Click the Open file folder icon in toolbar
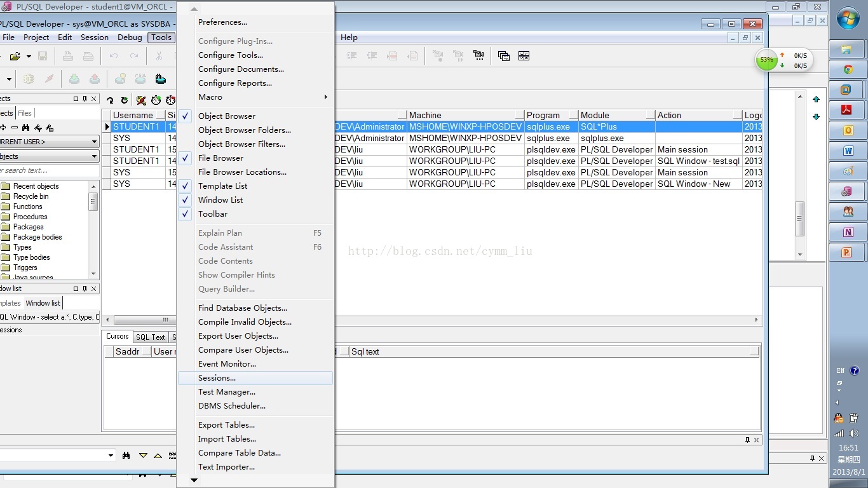Viewport: 868px width, 488px height. click(x=15, y=56)
